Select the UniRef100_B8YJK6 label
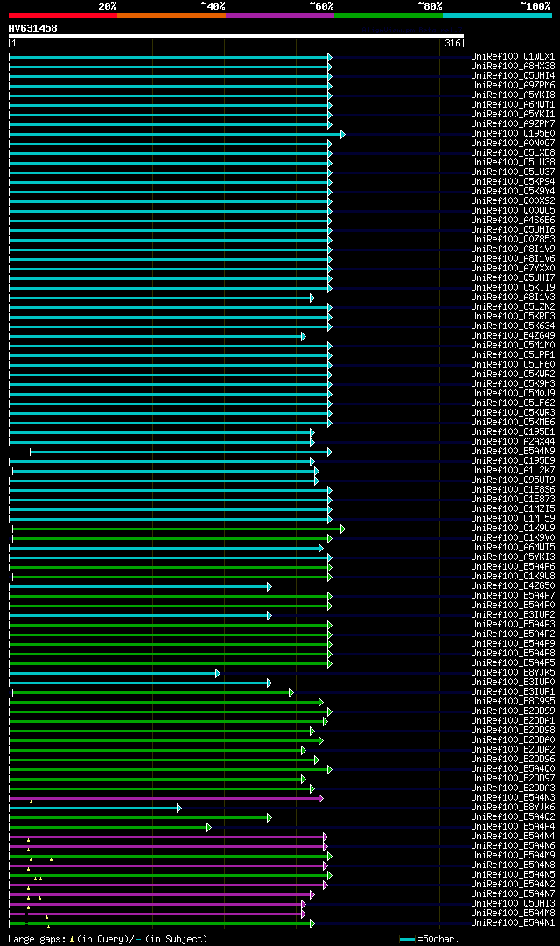 click(513, 808)
